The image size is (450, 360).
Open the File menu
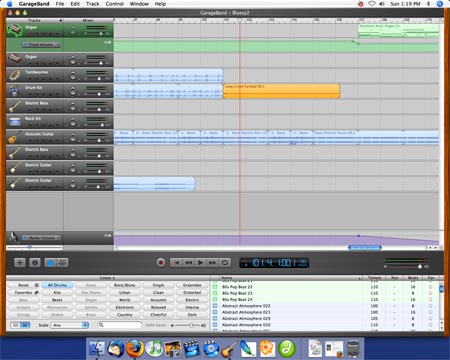coord(60,4)
